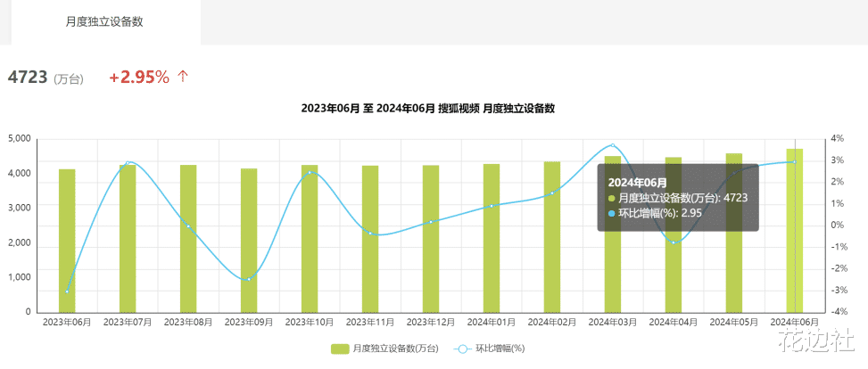This screenshot has width=868, height=369.
Task: Select the 2024年01月 bar
Action: (x=492, y=238)
